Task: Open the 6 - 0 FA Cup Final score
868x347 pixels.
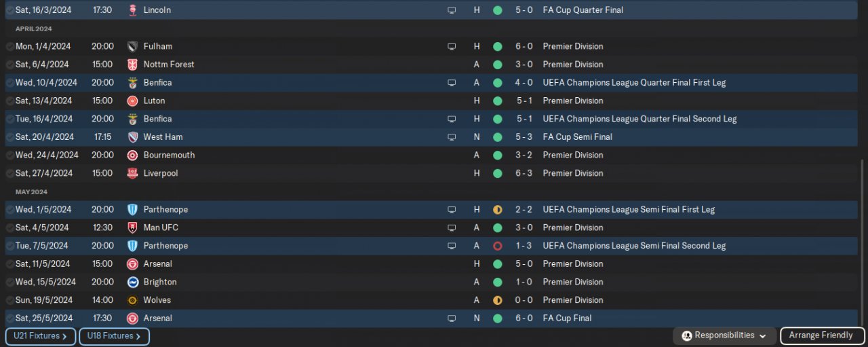Action: point(524,318)
